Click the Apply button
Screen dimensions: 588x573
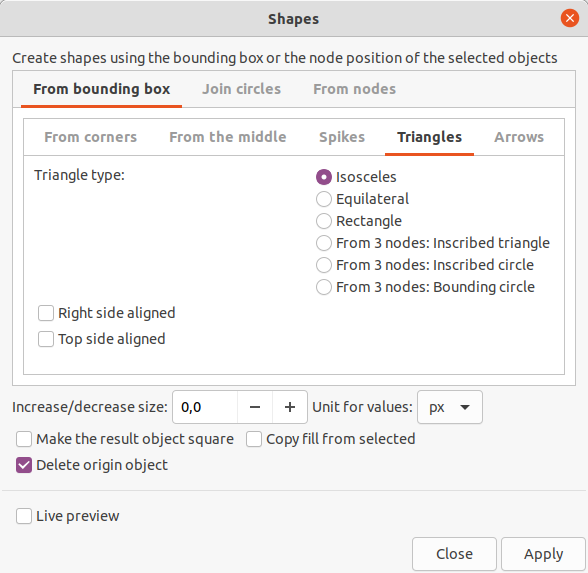tap(543, 554)
